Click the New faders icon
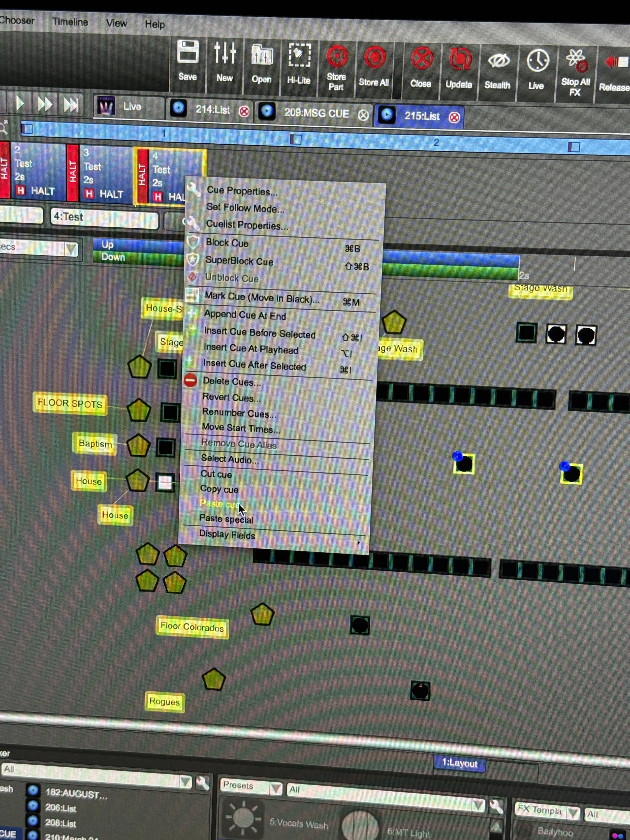The image size is (630, 840). click(x=225, y=53)
